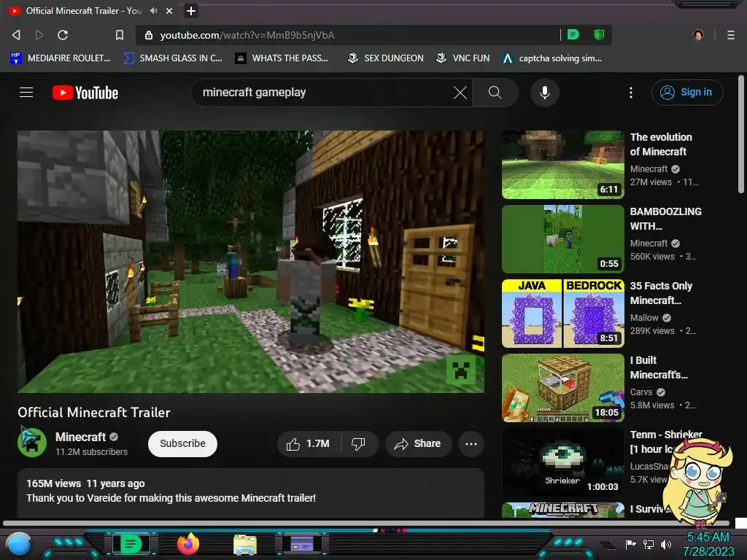Open the browser hamburger menu
The image size is (747, 560).
point(730,35)
